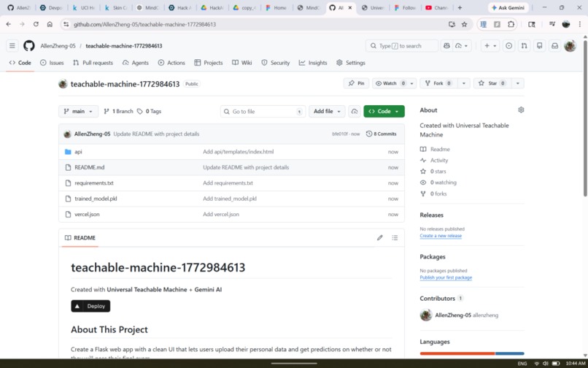Open the Security tab
Screen dimensions: 588x368
[x=276, y=63]
